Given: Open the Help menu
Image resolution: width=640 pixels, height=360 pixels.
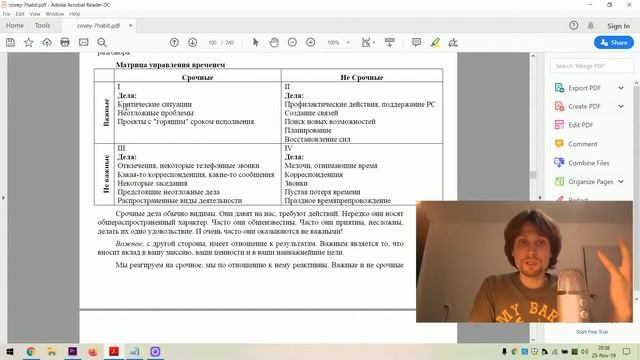Looking at the screenshot, I should [x=75, y=14].
